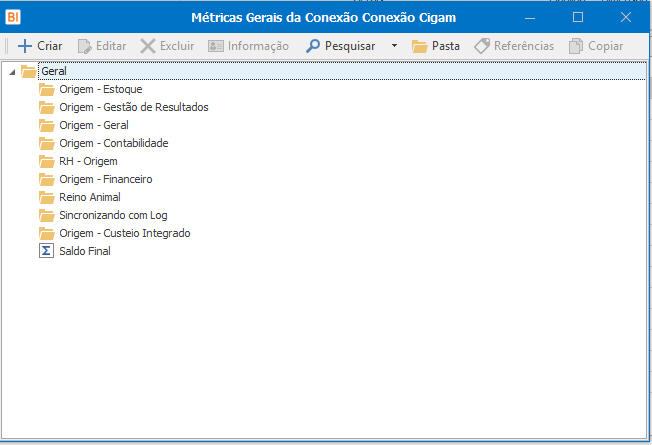Select the 'Reino Animal' row text
The width and height of the screenshot is (652, 445).
[90, 197]
